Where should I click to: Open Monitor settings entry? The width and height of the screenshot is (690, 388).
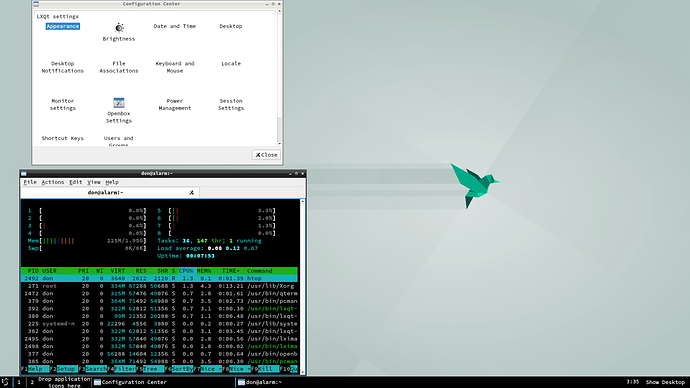coord(62,104)
